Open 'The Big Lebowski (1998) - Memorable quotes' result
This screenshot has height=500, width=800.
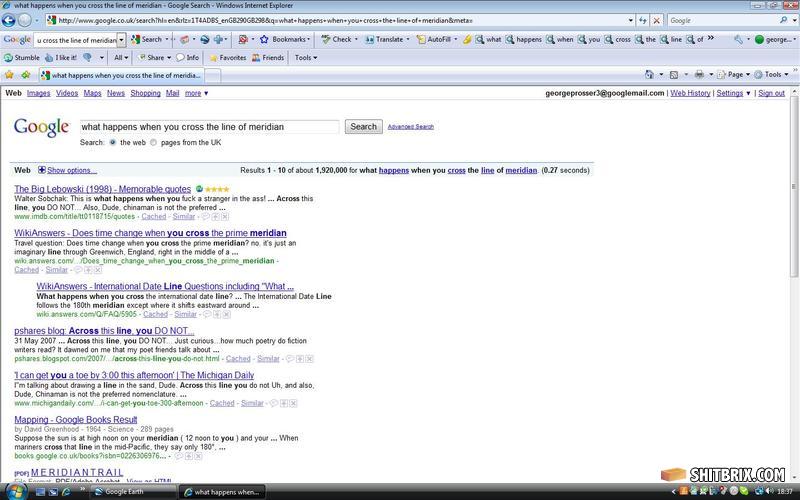103,189
